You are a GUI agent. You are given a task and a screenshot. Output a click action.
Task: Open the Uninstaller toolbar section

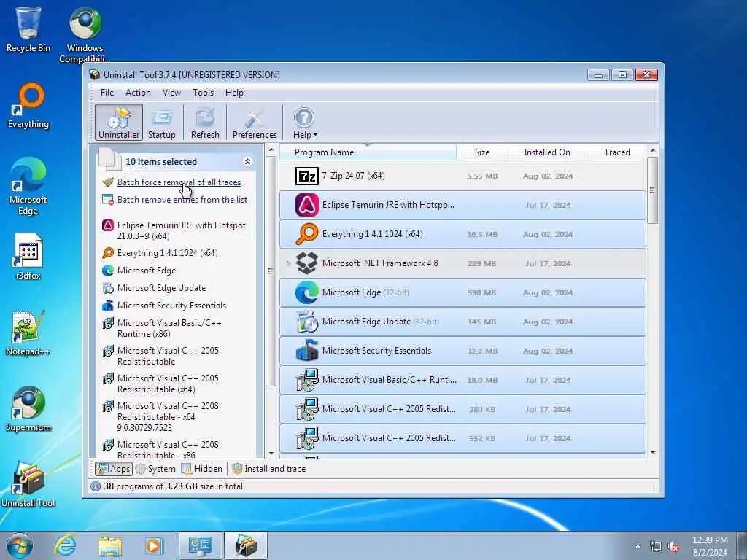[x=119, y=122]
